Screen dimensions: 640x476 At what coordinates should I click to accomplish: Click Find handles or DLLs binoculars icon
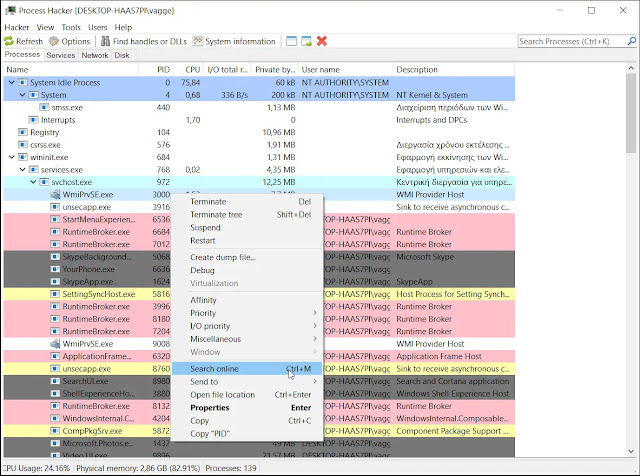point(105,41)
